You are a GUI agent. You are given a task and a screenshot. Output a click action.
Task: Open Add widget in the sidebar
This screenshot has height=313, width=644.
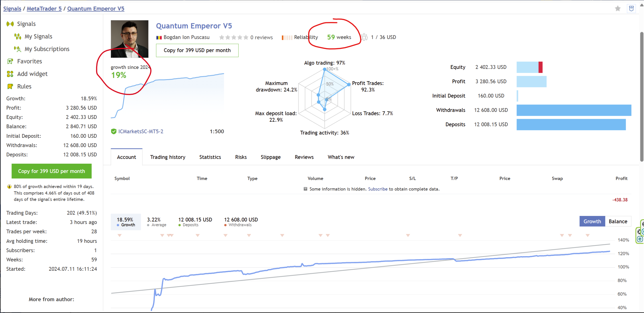[x=32, y=74]
